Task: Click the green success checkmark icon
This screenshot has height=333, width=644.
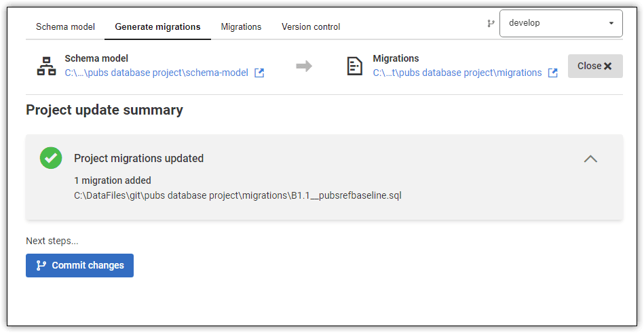Action: click(x=51, y=158)
